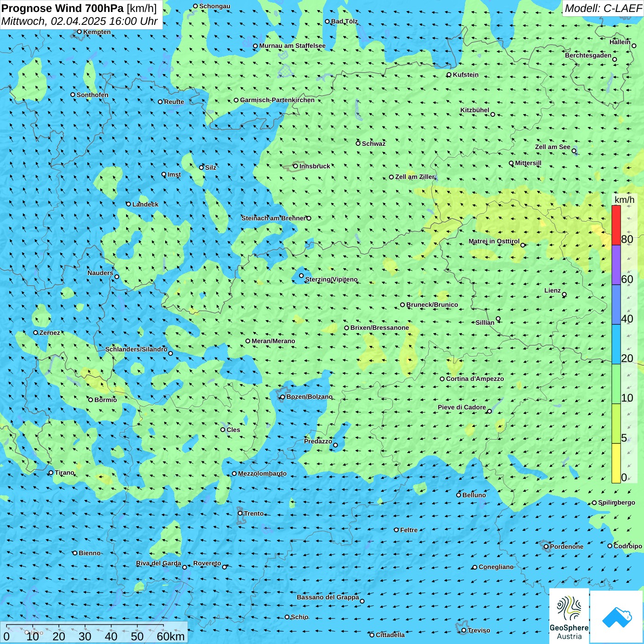644x644 pixels.
Task: Click the Kitzbühel city label
Action: point(475,110)
